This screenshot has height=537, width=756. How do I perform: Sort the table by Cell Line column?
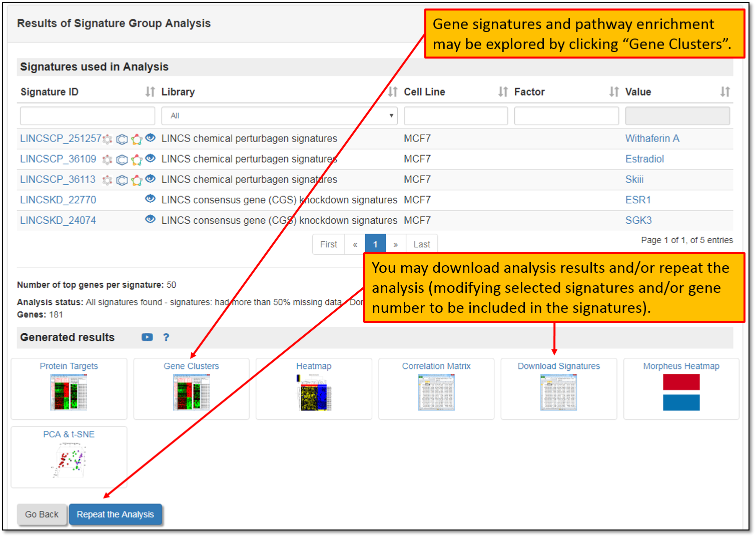(503, 92)
